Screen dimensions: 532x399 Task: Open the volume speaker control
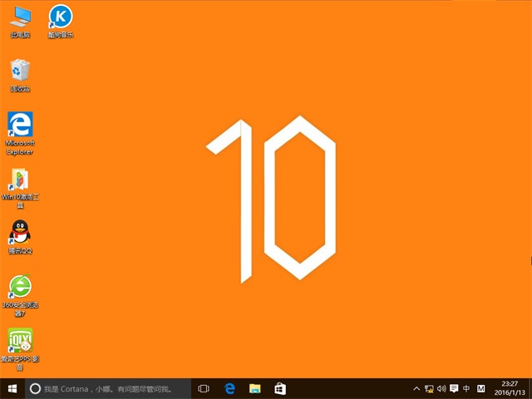tap(441, 388)
